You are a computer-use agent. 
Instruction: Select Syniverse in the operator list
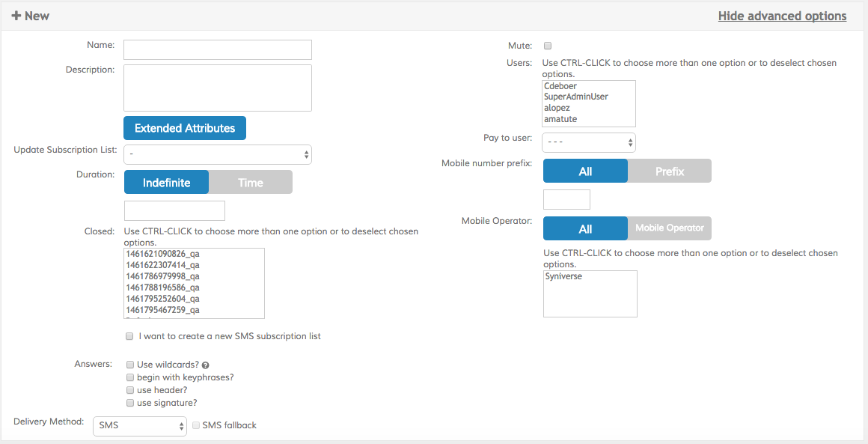(x=563, y=277)
